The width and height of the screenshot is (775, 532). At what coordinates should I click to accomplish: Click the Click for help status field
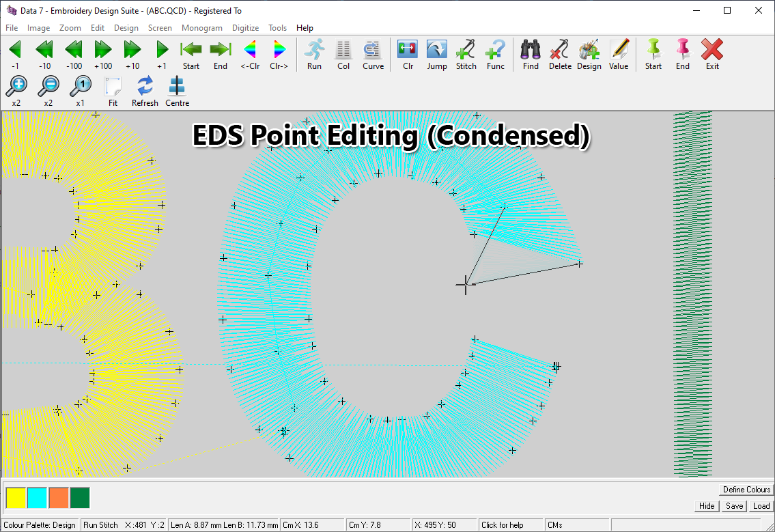[511, 525]
